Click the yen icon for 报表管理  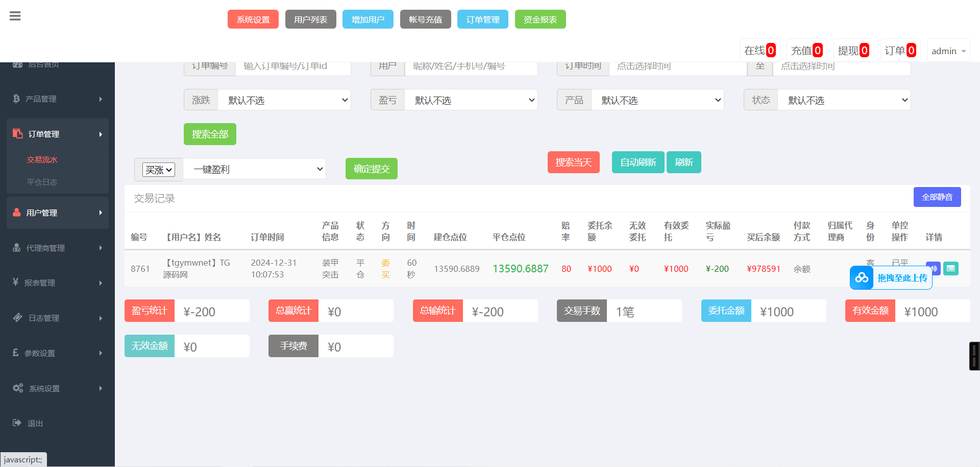[16, 282]
